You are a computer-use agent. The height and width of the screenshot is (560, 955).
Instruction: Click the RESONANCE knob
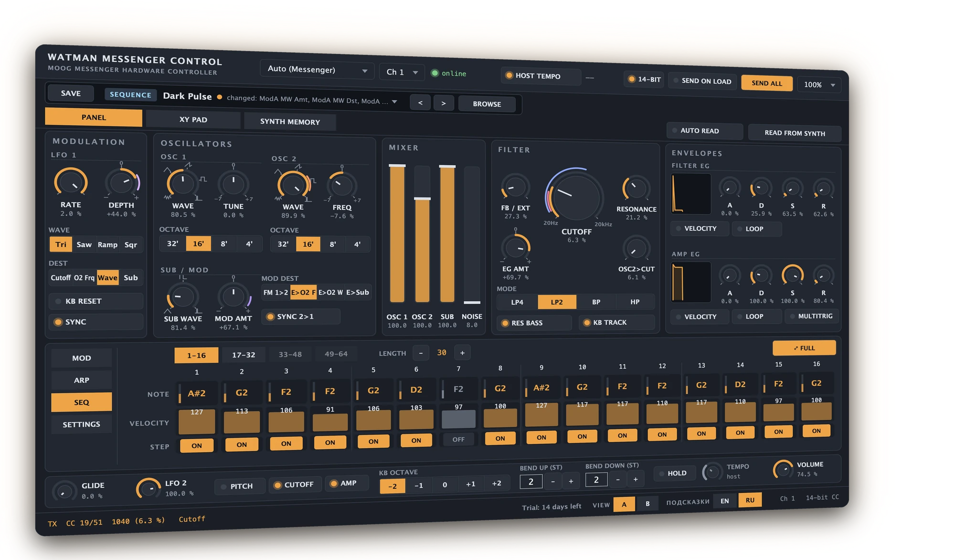click(636, 189)
